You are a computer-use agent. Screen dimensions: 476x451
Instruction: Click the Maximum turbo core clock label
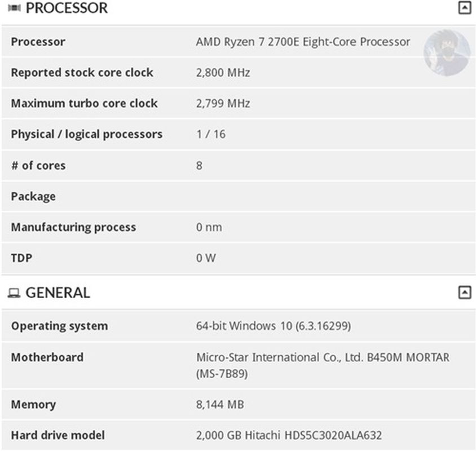(84, 104)
